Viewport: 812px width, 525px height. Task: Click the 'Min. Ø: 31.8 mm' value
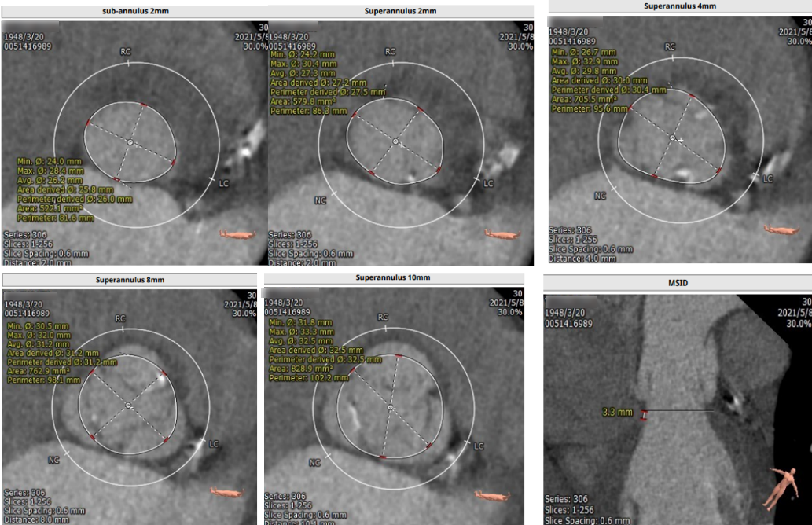click(300, 322)
